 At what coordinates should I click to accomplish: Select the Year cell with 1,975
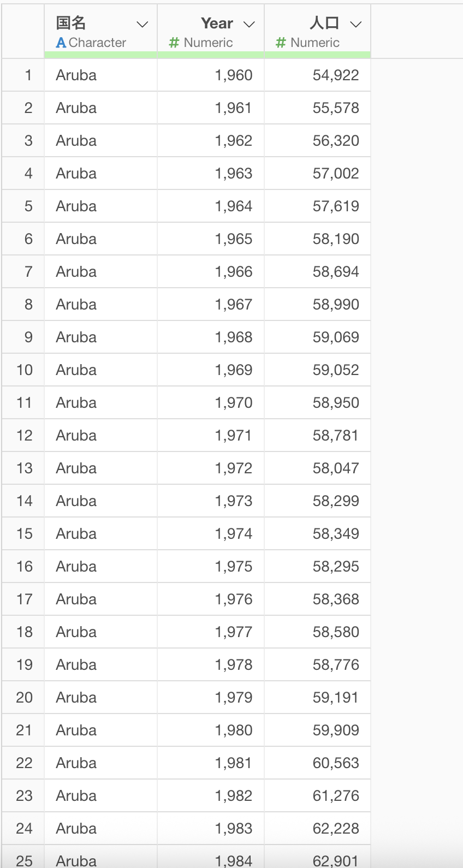[x=234, y=567]
